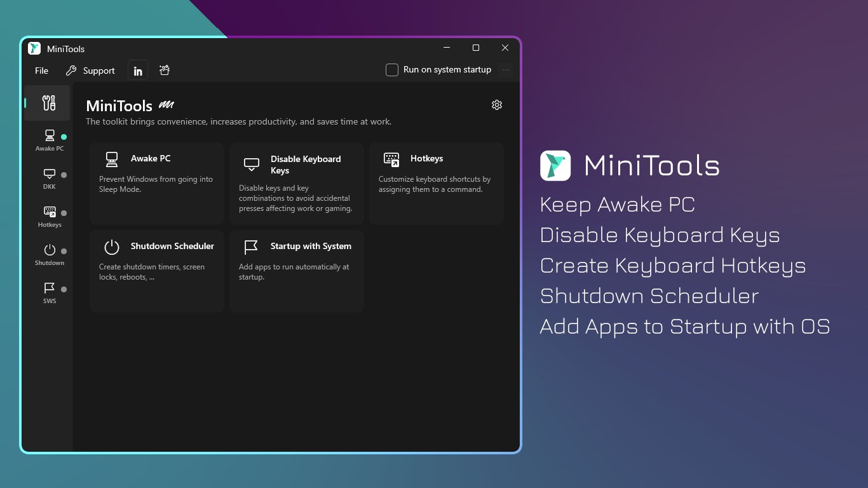The width and height of the screenshot is (868, 488).
Task: Open the File menu
Action: coord(42,71)
